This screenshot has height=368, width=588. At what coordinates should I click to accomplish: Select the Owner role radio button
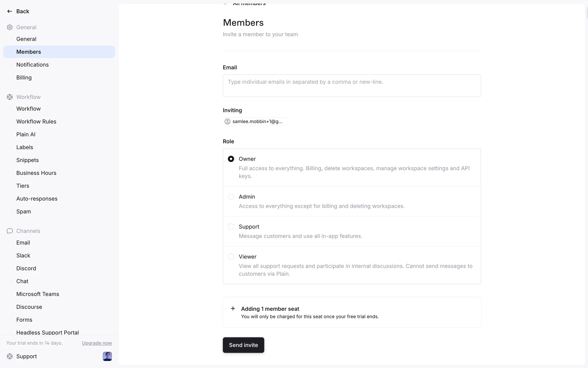coord(231,159)
